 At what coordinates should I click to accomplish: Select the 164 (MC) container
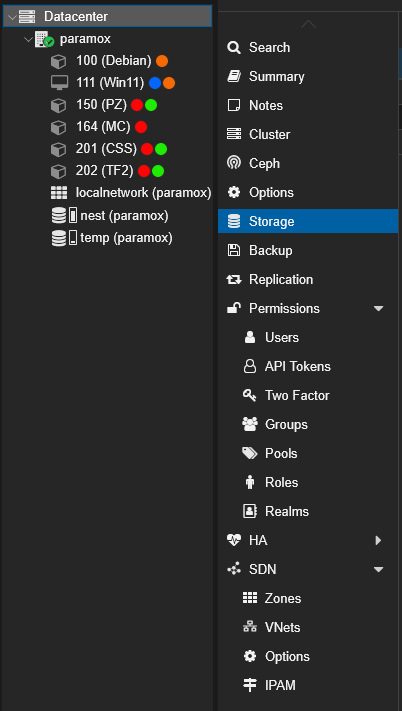(x=103, y=127)
